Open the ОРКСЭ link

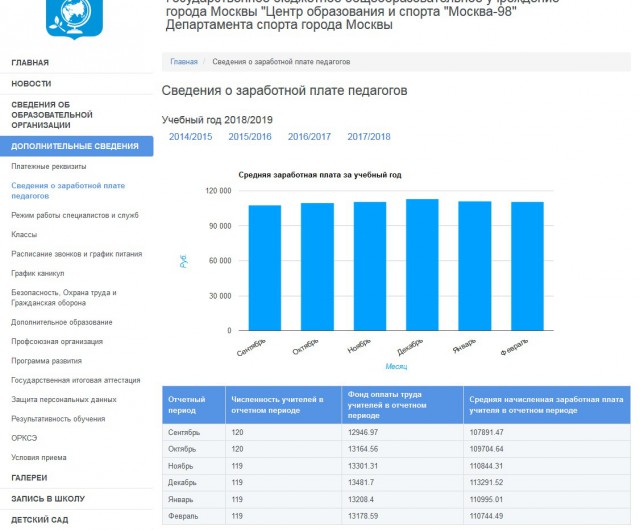coord(24,438)
